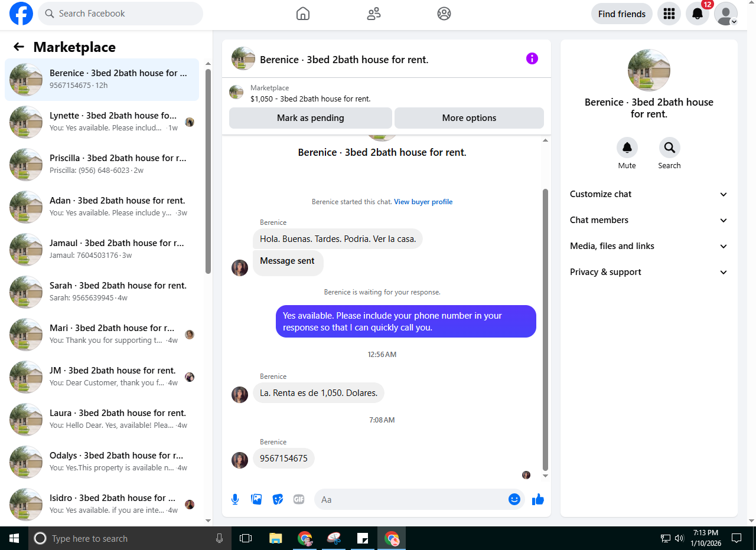Open Isidro's conversation in list
This screenshot has width=756, height=550.
102,505
